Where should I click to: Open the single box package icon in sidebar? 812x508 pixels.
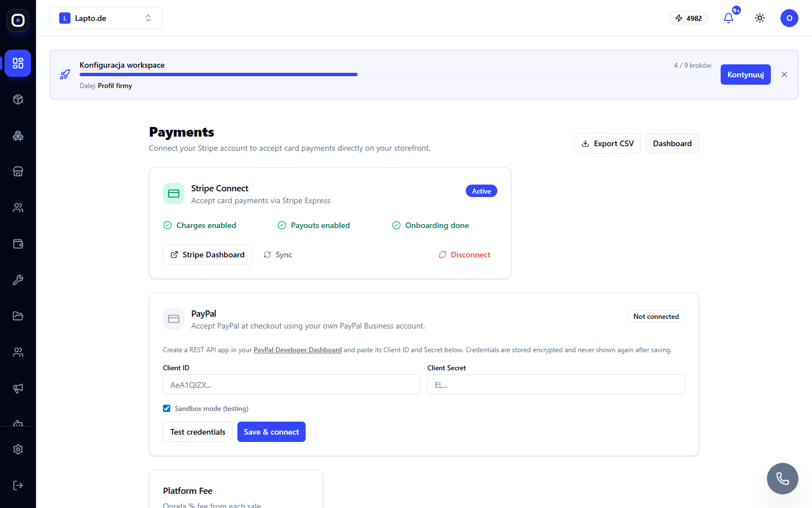18,99
